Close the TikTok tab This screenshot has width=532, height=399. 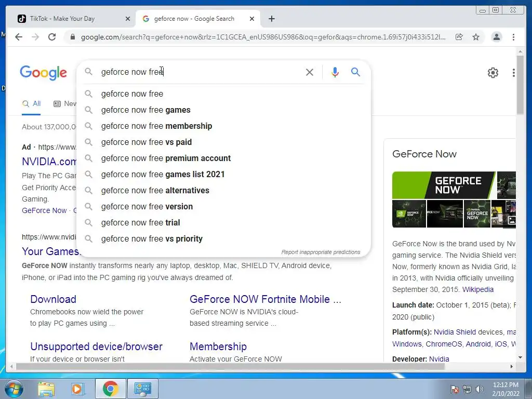(x=128, y=19)
